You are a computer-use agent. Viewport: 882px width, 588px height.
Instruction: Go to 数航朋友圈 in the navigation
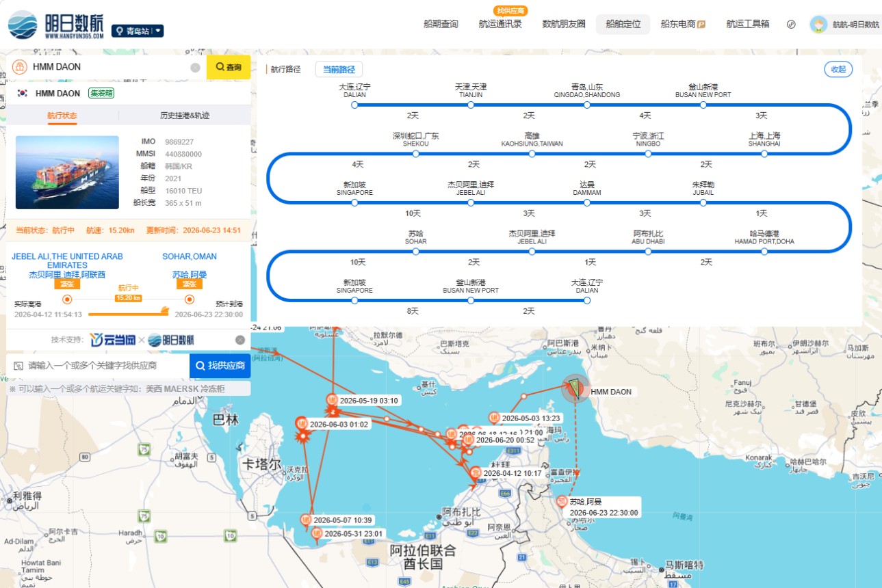tap(564, 24)
